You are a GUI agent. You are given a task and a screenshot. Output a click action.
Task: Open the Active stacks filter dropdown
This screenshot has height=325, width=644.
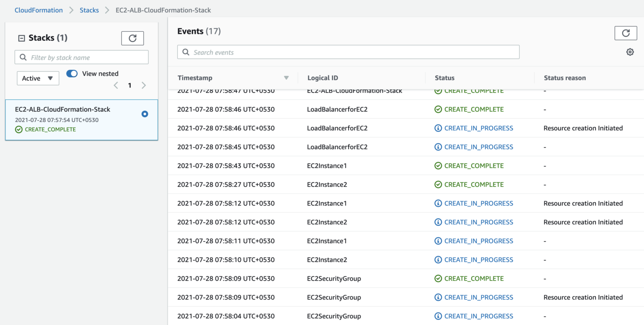tap(38, 78)
